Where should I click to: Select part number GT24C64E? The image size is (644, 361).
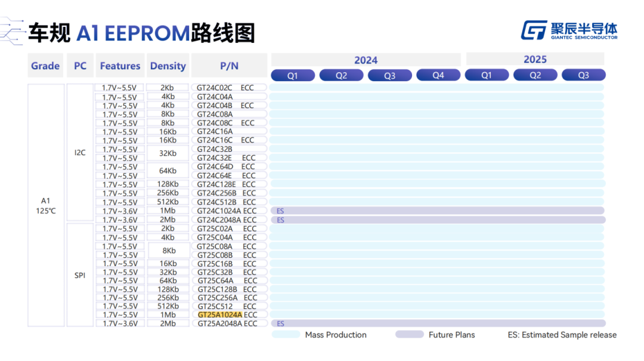click(x=215, y=175)
